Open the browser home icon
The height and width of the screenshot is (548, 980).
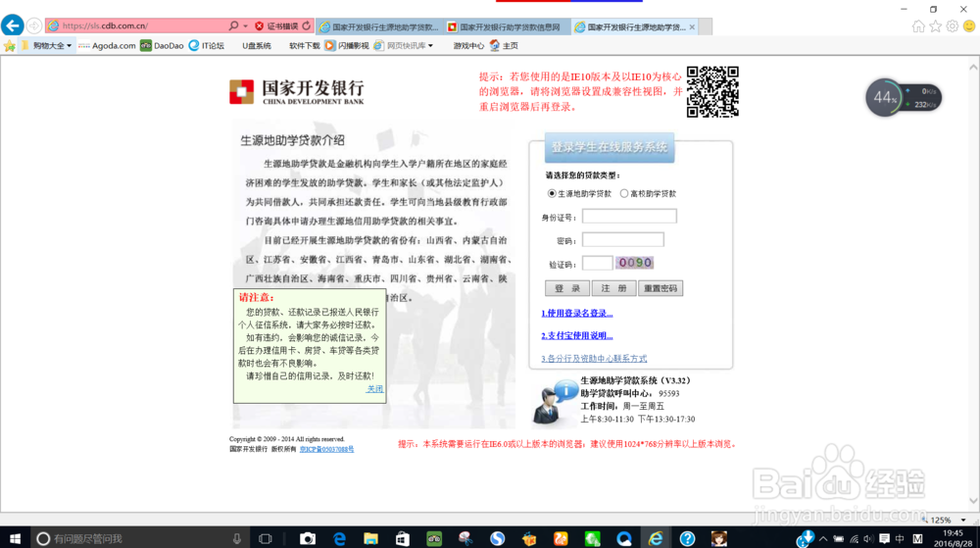click(918, 26)
